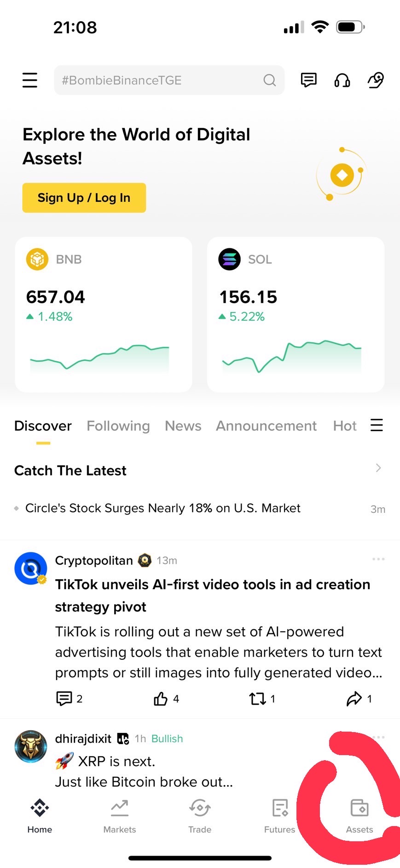Expand Catch The Latest with chevron
Screen dimensions: 400x868
[x=378, y=468]
